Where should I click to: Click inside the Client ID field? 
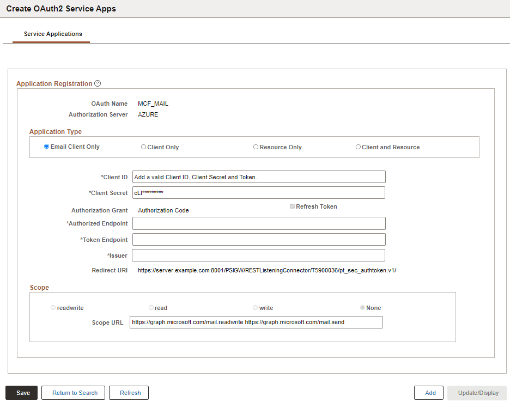(x=258, y=176)
